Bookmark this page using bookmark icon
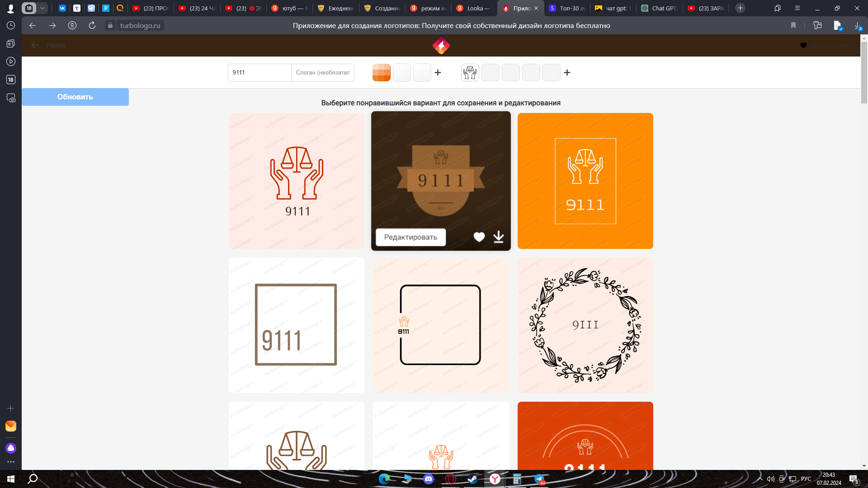The width and height of the screenshot is (868, 488). point(793,25)
